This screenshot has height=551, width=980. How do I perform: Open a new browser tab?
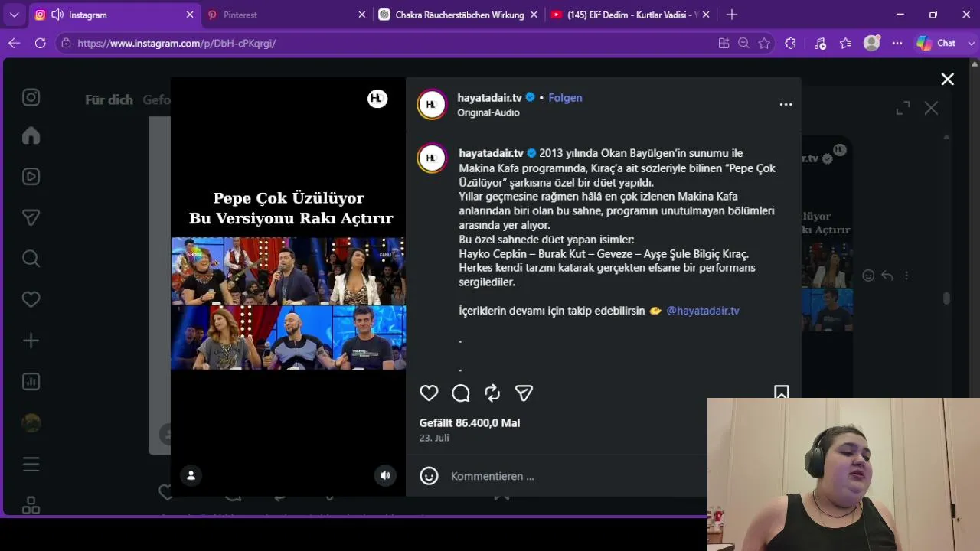click(x=732, y=15)
